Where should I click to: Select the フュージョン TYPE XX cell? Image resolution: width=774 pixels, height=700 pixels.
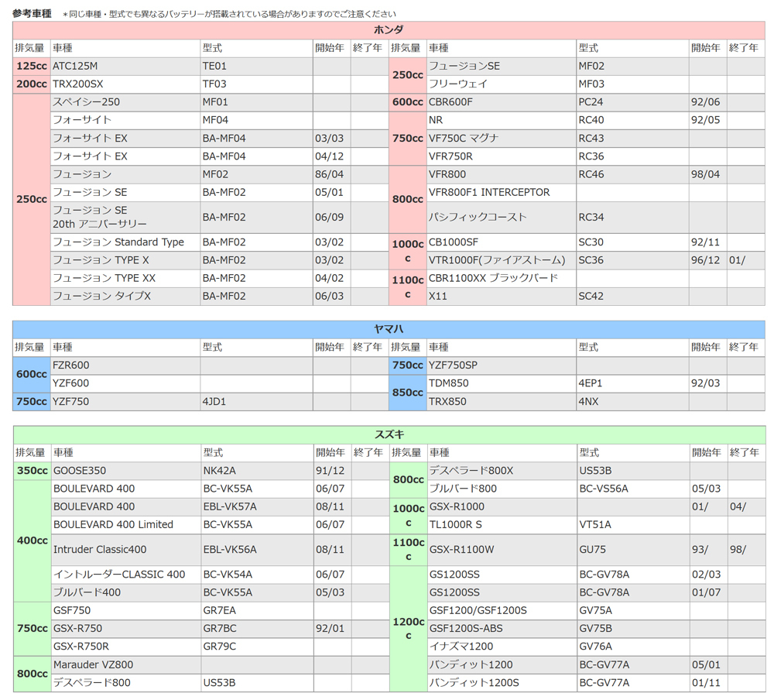[x=125, y=278]
